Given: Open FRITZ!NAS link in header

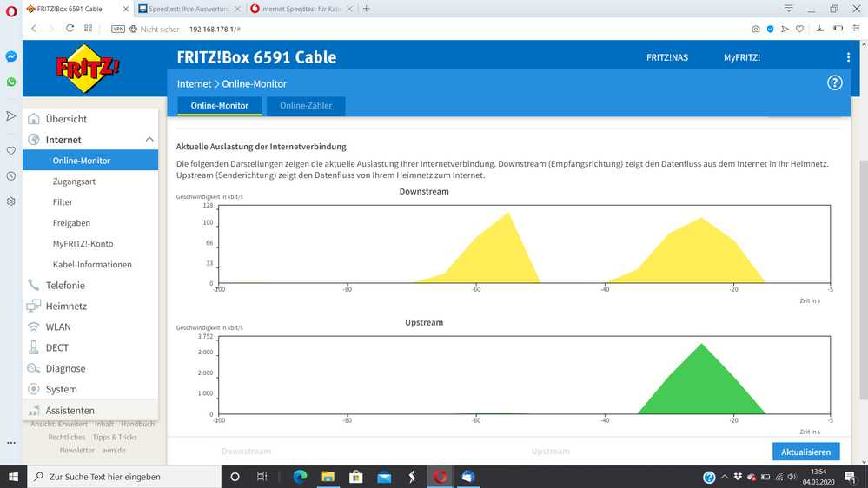Looking at the screenshot, I should pos(667,57).
